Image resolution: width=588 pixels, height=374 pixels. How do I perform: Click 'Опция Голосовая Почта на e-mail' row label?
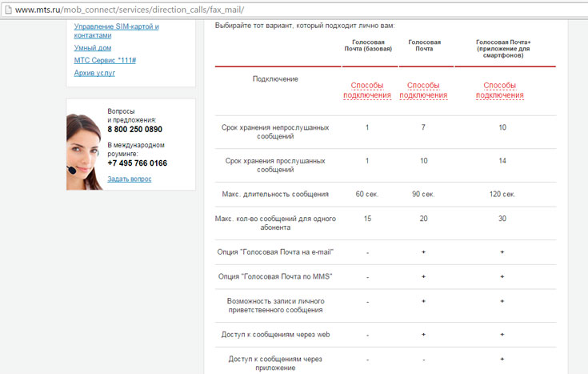click(x=275, y=251)
